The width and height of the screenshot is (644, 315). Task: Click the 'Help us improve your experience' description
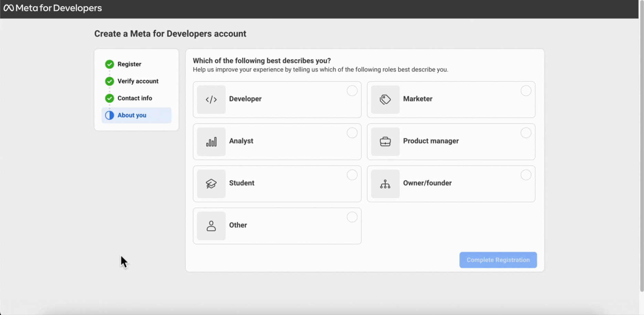(321, 70)
